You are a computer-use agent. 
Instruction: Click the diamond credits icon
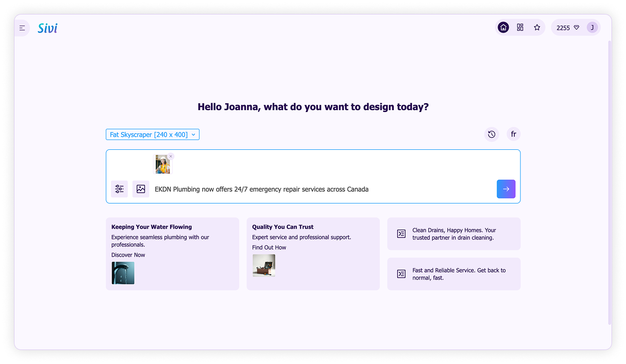click(x=576, y=28)
